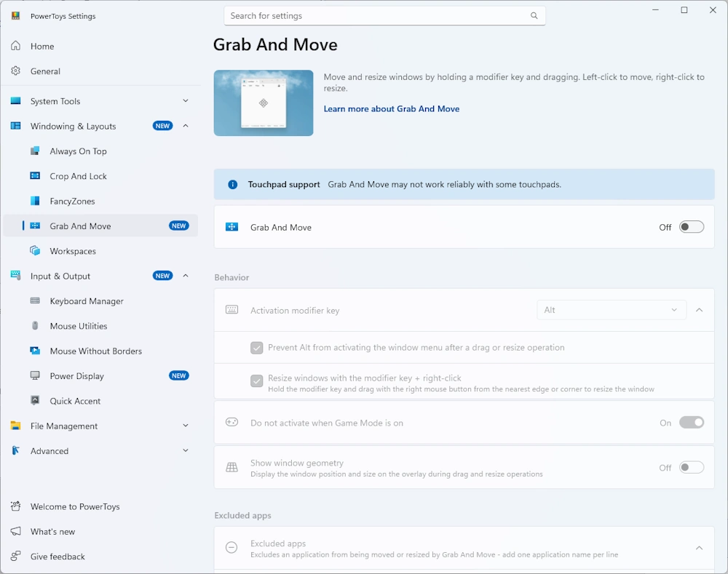The width and height of the screenshot is (728, 574).
Task: Expand the System Tools section
Action: [x=185, y=101]
